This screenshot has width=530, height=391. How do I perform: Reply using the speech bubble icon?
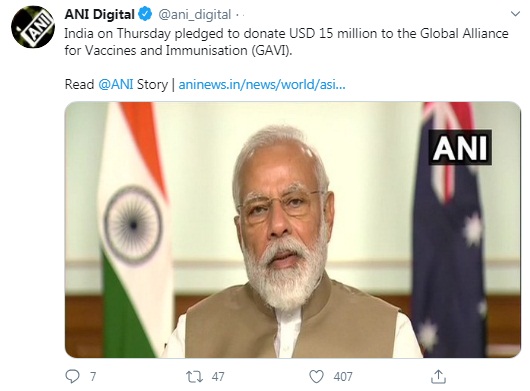pyautogui.click(x=72, y=376)
